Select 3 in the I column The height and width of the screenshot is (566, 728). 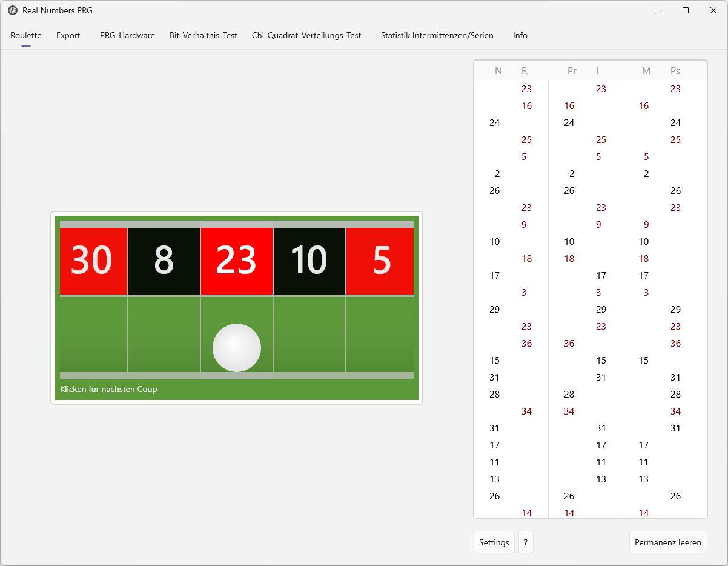pos(598,292)
